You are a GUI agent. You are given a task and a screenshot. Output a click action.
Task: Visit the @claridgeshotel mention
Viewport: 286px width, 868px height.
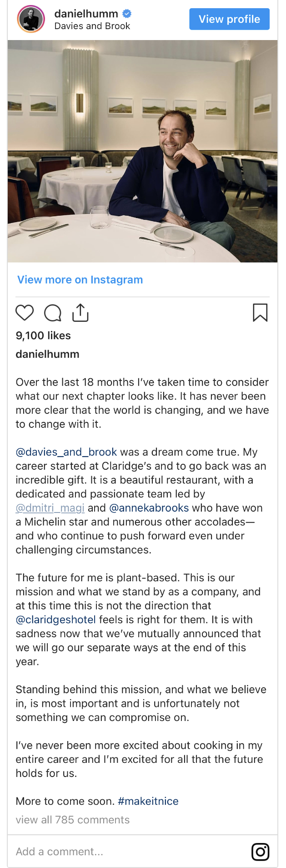[56, 619]
